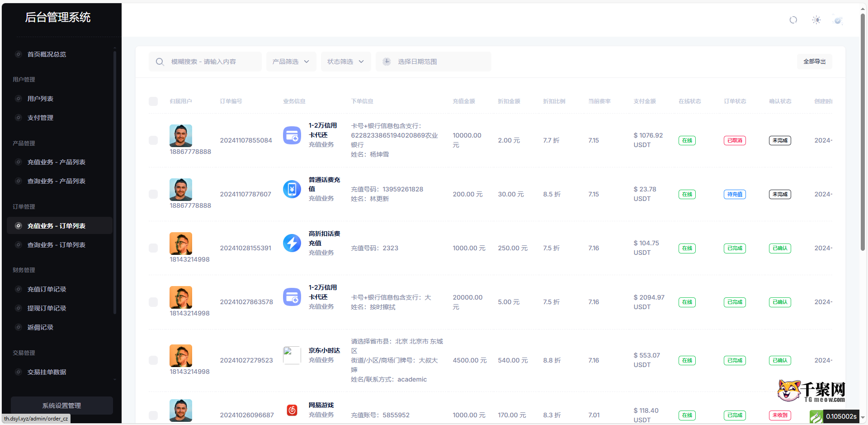This screenshot has height=425, width=868.
Task: Click user avatar for order 20241028155391
Action: (x=181, y=244)
